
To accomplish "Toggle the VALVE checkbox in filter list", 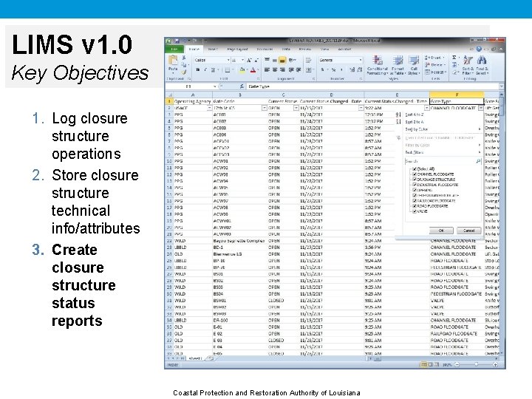I will coord(415,211).
